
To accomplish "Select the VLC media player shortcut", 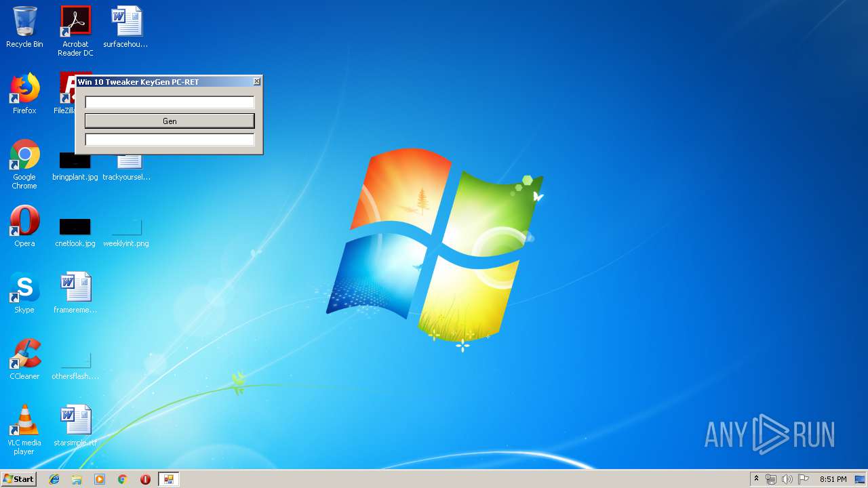I will (x=24, y=430).
